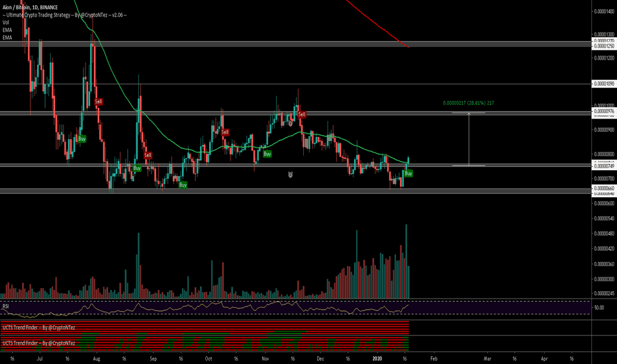
Task: Click the 0.00000749 price label
Action: point(604,166)
